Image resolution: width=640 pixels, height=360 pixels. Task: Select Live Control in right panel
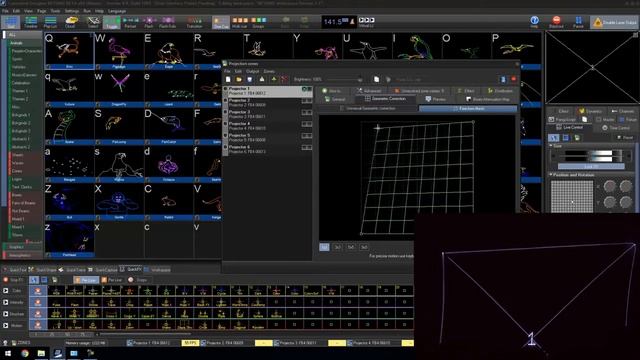click(570, 127)
